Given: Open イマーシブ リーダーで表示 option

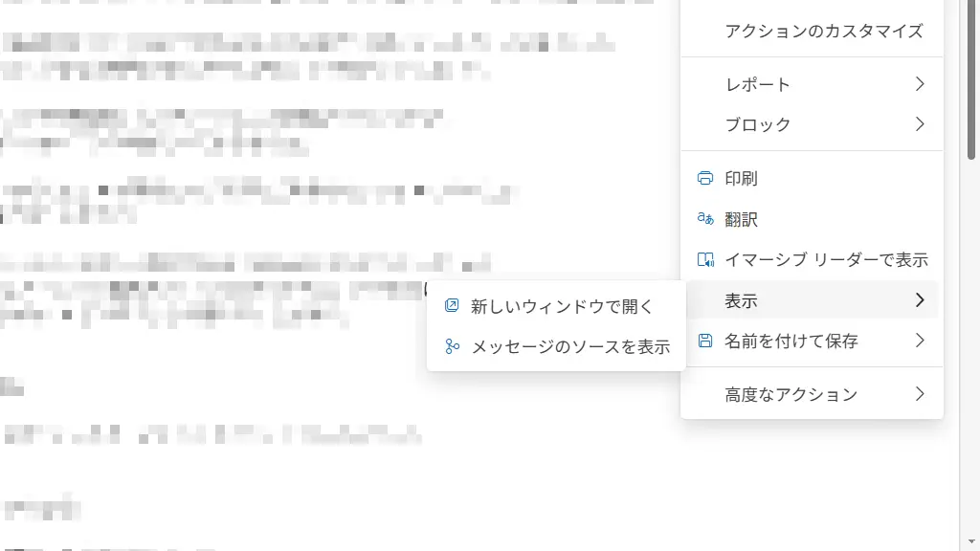Looking at the screenshot, I should [x=812, y=259].
